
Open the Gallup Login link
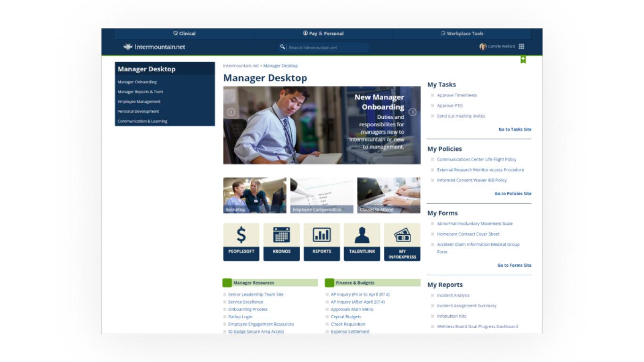(240, 317)
